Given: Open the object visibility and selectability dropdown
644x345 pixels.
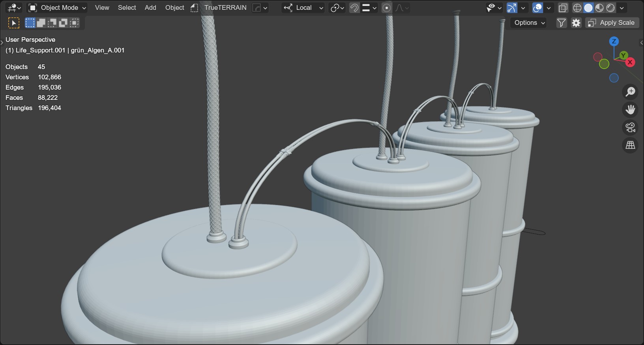Looking at the screenshot, I should pos(494,7).
